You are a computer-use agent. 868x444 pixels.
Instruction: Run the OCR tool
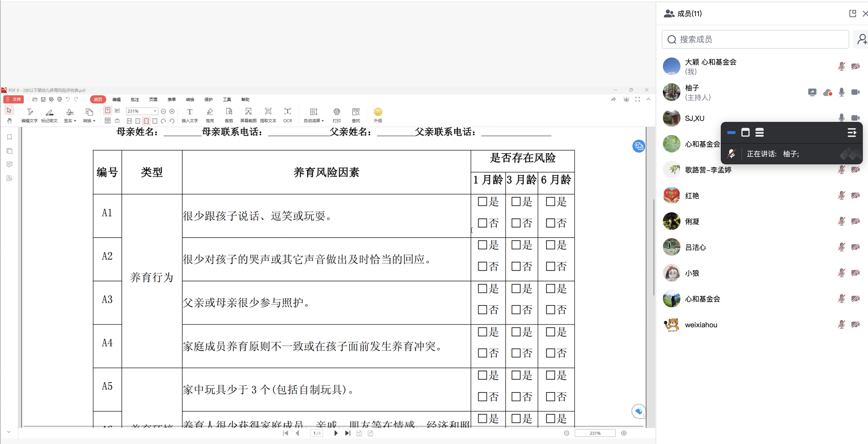287,115
